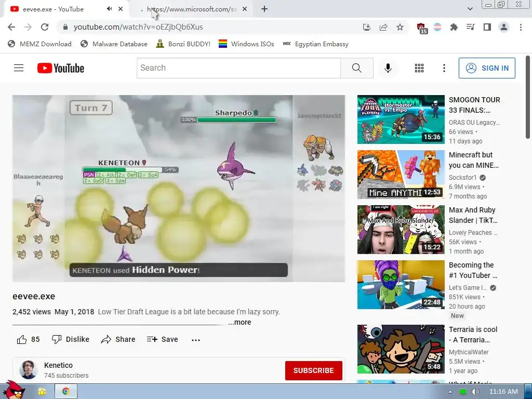Close the microsoft.com tab

tap(245, 9)
